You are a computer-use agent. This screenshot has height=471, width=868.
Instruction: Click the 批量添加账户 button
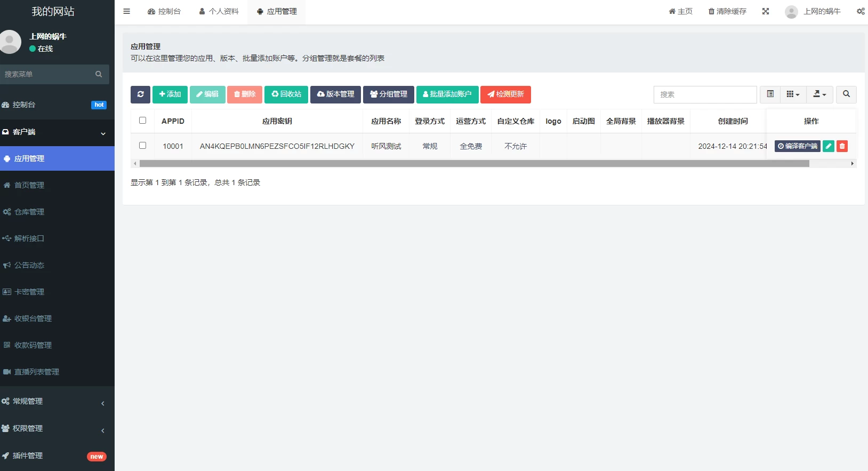[x=447, y=94]
